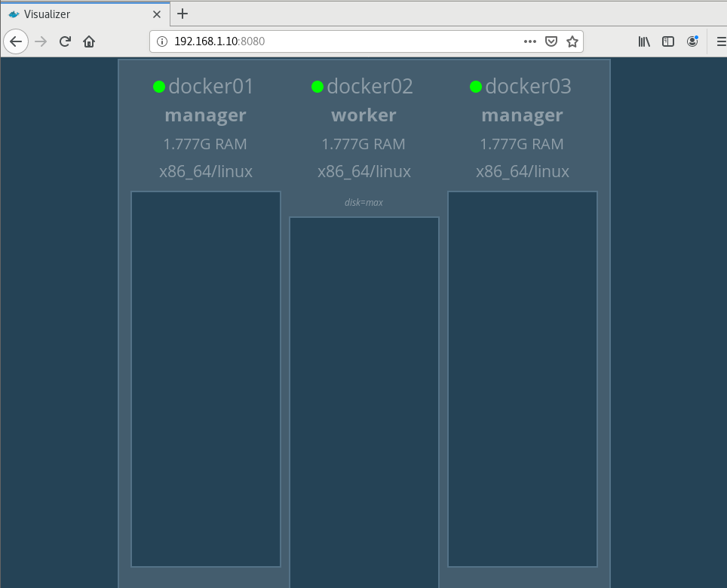The height and width of the screenshot is (588, 727).
Task: Click the green status dot of docker03
Action: [x=476, y=87]
